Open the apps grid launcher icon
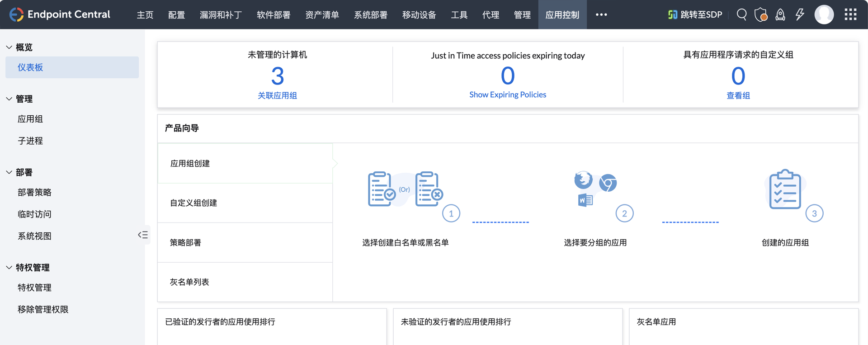The image size is (868, 345). click(x=850, y=14)
